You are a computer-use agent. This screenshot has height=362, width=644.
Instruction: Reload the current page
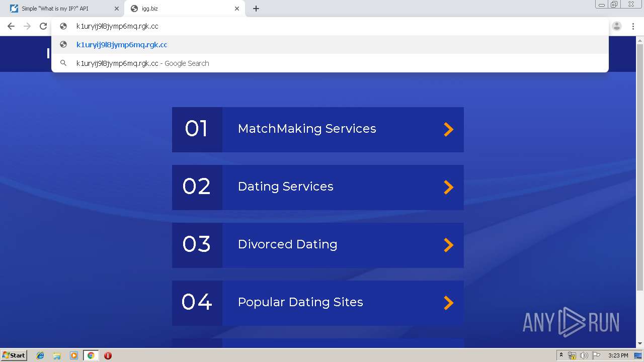(x=43, y=26)
